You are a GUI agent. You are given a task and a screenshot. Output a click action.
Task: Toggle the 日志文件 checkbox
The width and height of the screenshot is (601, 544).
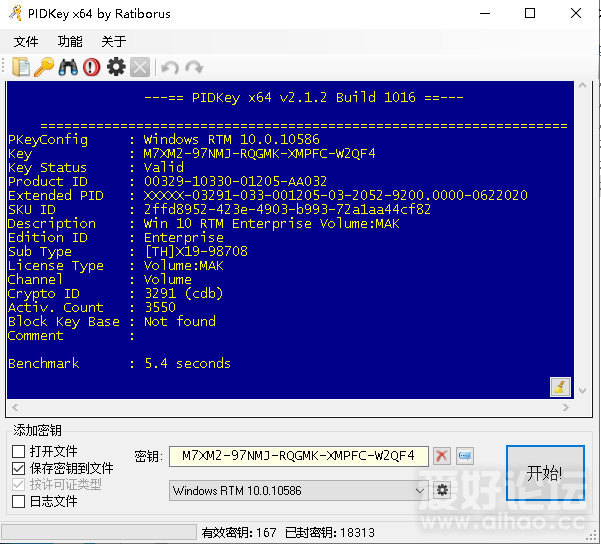[x=18, y=501]
